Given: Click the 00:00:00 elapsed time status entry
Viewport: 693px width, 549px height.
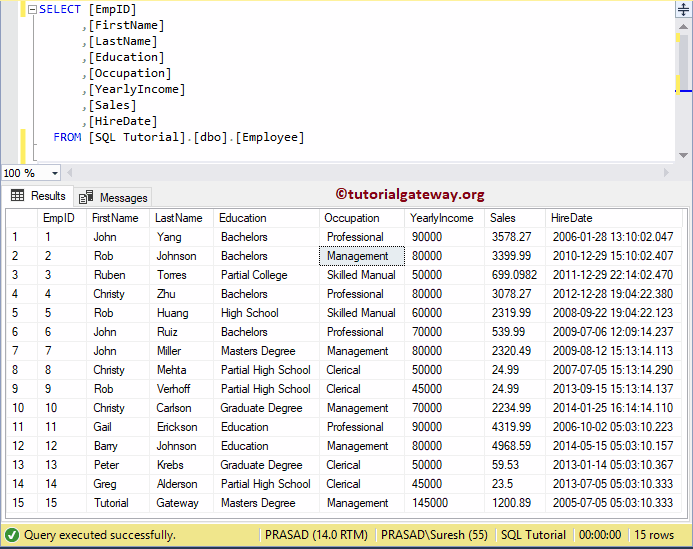Looking at the screenshot, I should (x=600, y=535).
